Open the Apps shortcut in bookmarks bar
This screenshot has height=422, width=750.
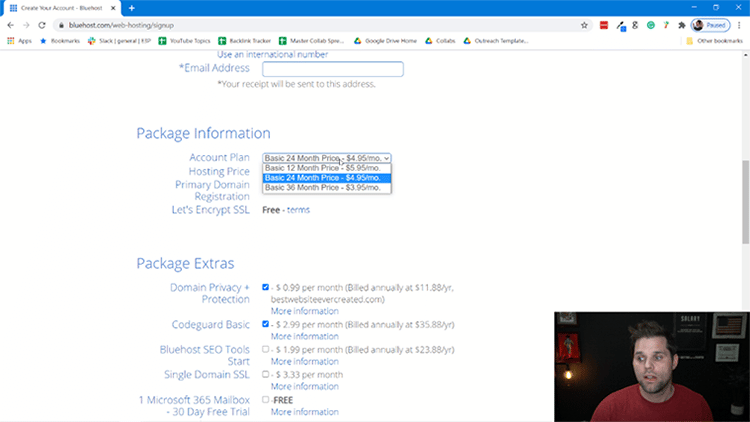19,41
